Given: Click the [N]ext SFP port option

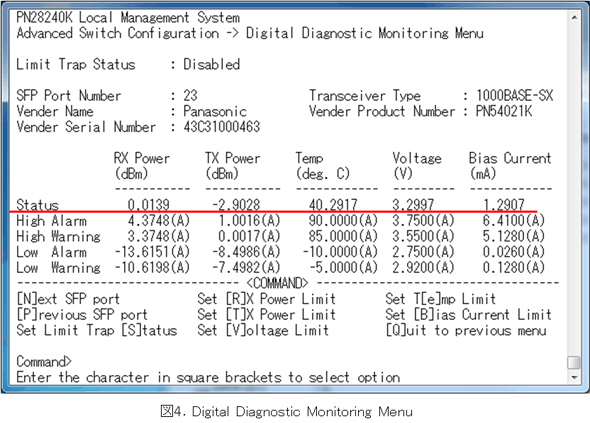Looking at the screenshot, I should coord(68,299).
